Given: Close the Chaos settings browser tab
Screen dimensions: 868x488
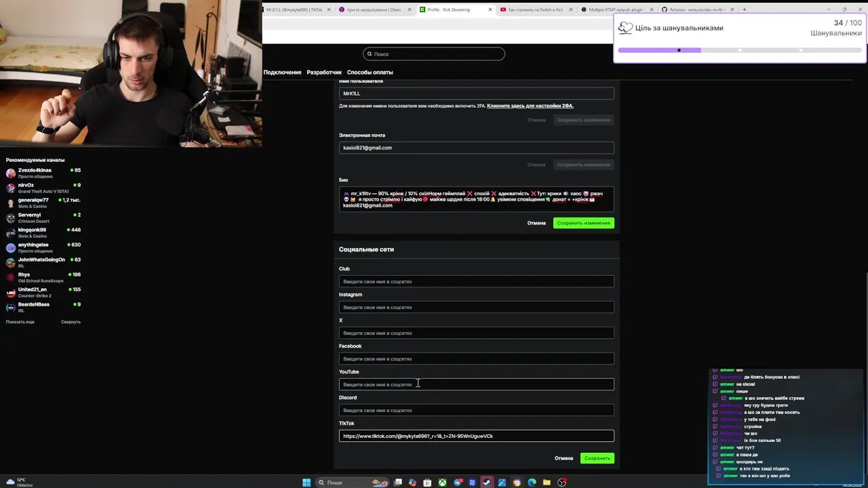Looking at the screenshot, I should coord(410,9).
